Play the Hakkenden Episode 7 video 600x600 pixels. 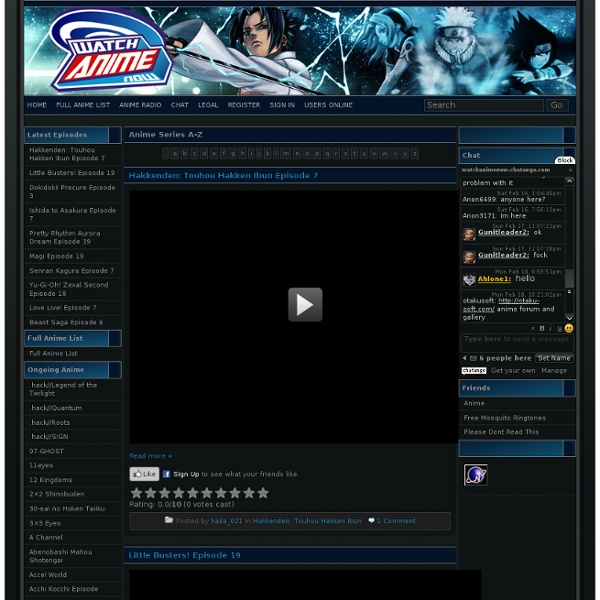pos(305,305)
